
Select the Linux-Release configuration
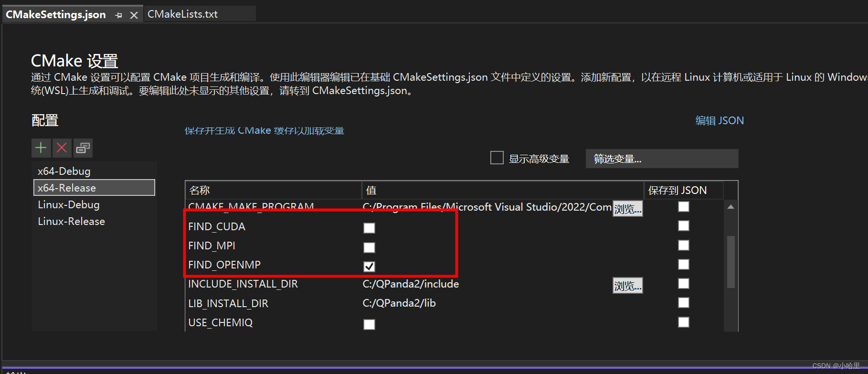pyautogui.click(x=94, y=221)
